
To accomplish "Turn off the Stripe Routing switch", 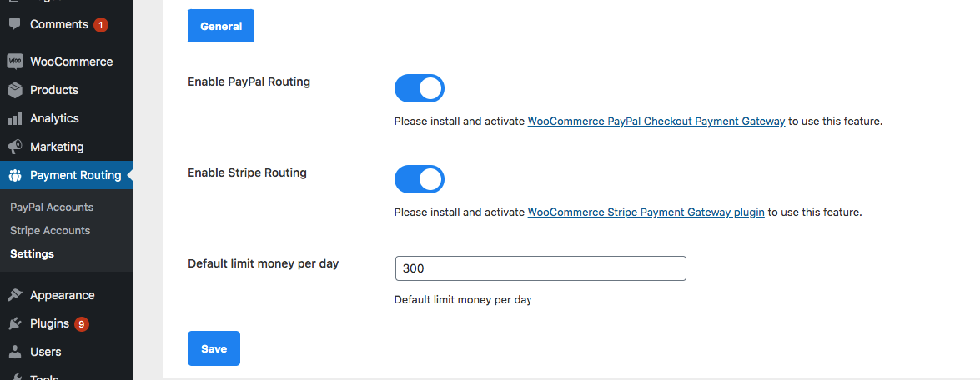I will pos(420,179).
